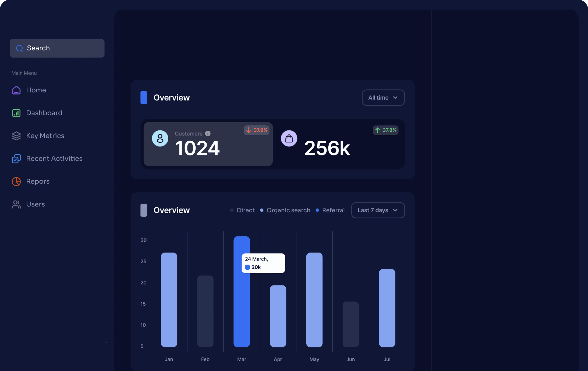Click the Apr bar in chart

coord(278,316)
